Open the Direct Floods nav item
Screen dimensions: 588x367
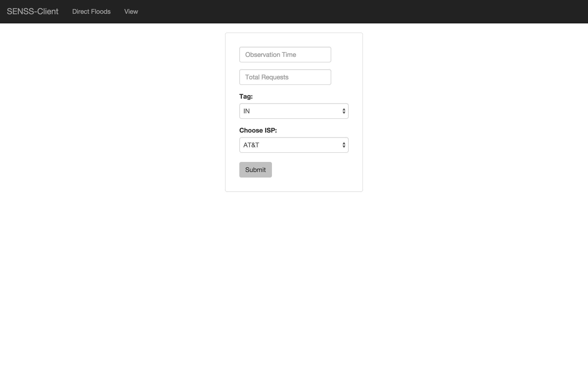click(91, 11)
